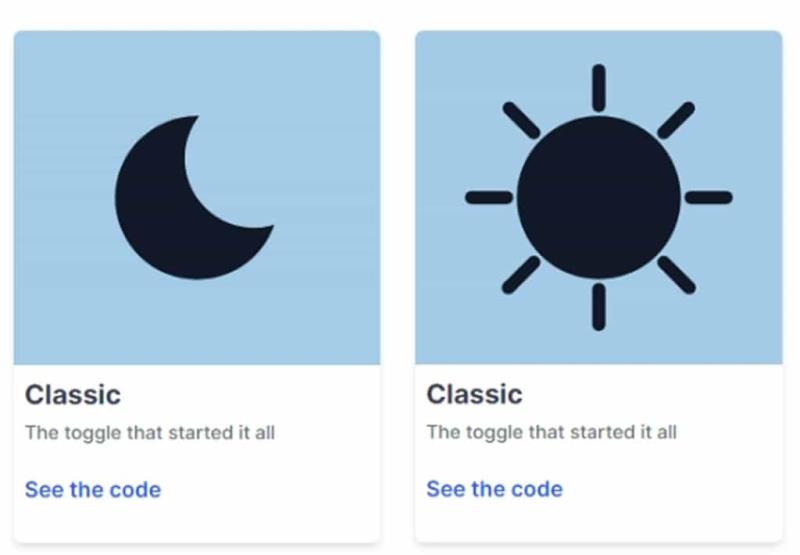This screenshot has height=555, width=800.
Task: Toggle the sun theme icon
Action: tap(598, 197)
